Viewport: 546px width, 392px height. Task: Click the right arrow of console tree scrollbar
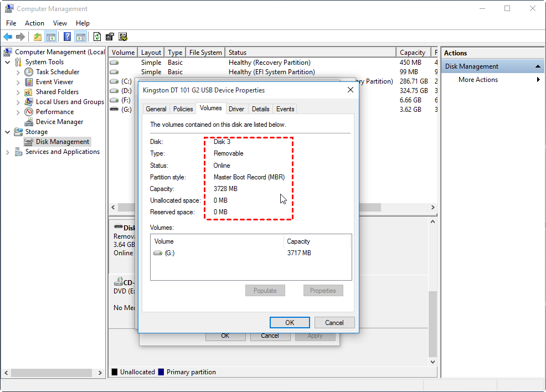(x=100, y=373)
